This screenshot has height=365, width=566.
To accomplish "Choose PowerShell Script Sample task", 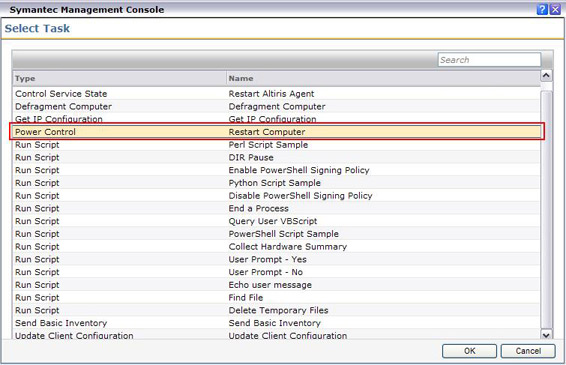I will (283, 234).
